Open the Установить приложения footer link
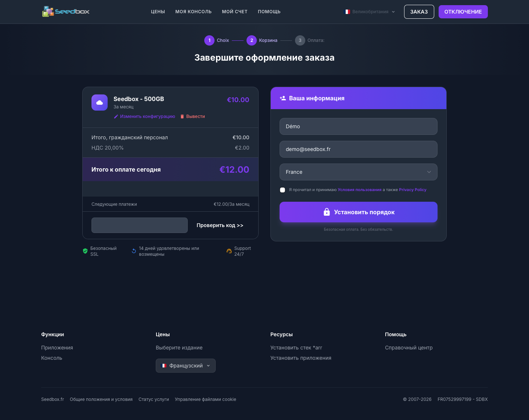 coord(301,358)
